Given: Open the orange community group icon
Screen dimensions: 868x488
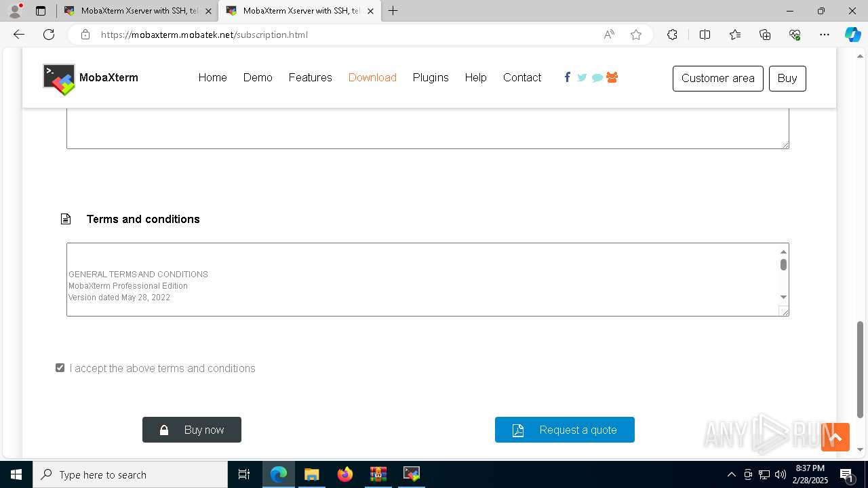Looking at the screenshot, I should [x=612, y=77].
